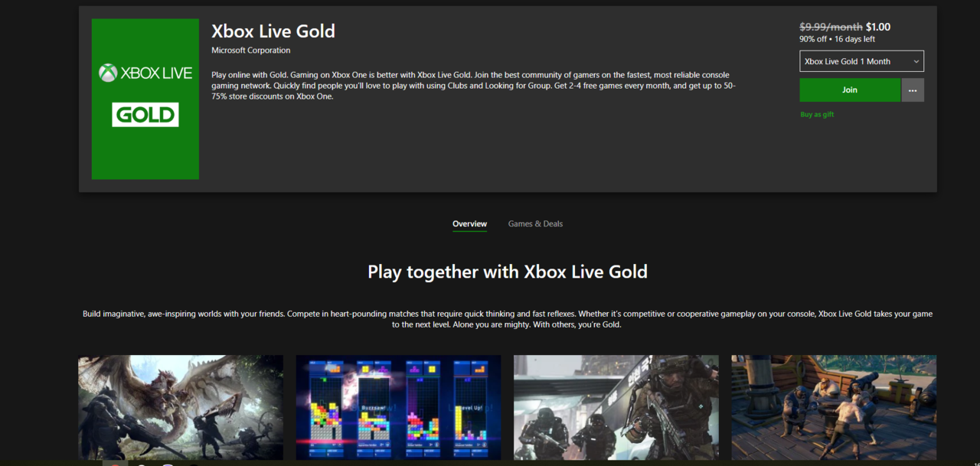This screenshot has width=980, height=466.
Task: Click the Buy as gift link
Action: pyautogui.click(x=817, y=114)
